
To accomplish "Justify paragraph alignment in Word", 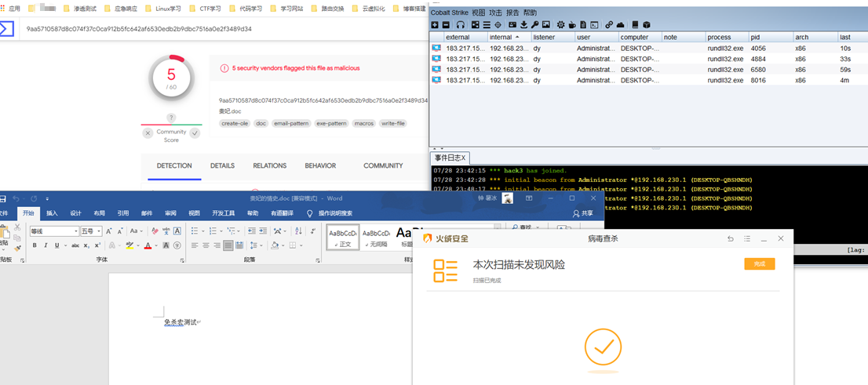I will [228, 245].
